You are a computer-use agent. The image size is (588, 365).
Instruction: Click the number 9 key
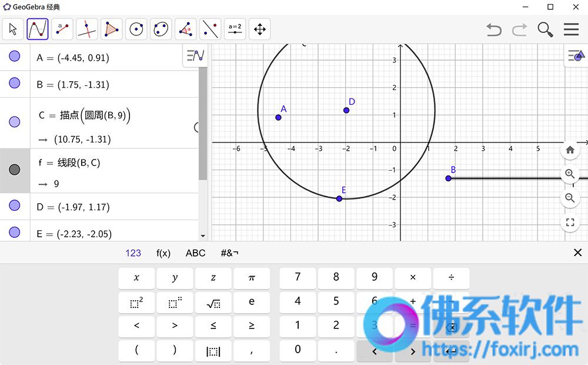[x=375, y=278]
